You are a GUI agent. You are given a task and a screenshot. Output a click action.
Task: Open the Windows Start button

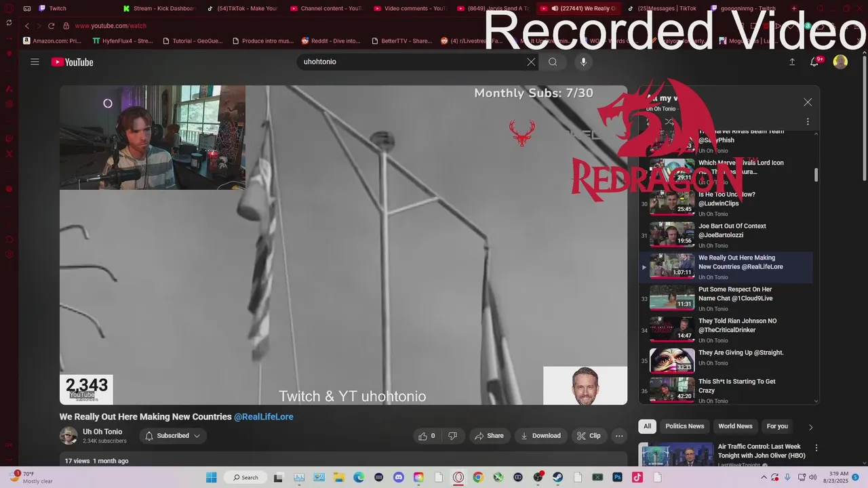click(x=211, y=477)
